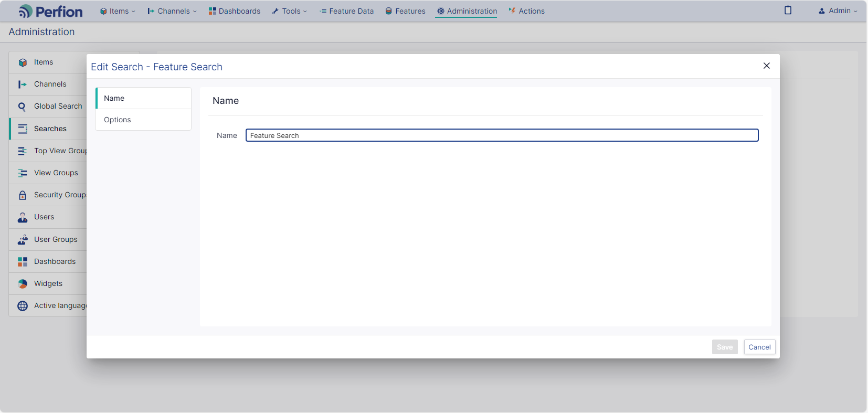Click the Dashboards tiles icon in sidebar

(23, 262)
